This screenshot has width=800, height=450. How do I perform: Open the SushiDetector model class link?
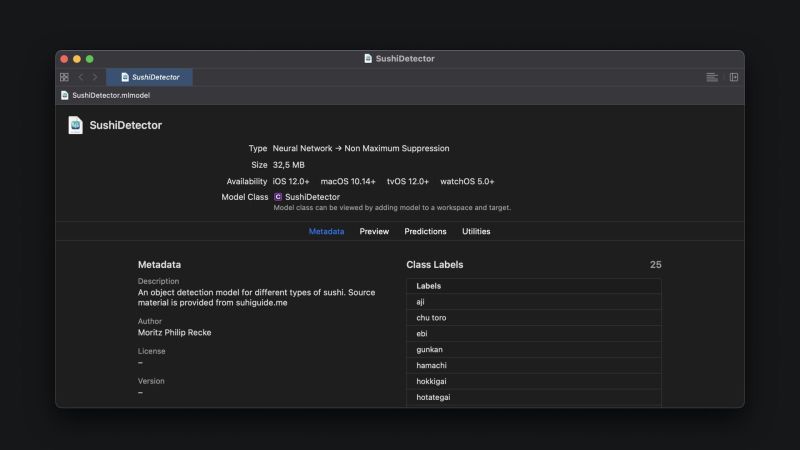coord(312,197)
